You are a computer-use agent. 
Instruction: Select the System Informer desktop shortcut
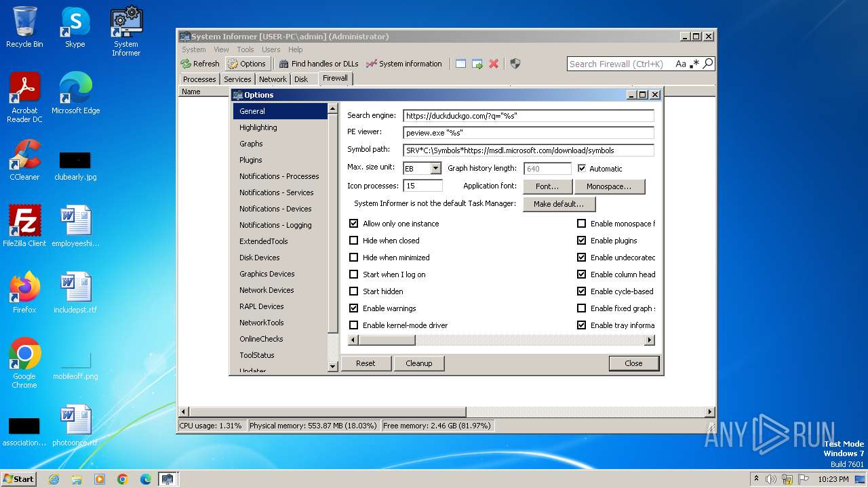(126, 31)
